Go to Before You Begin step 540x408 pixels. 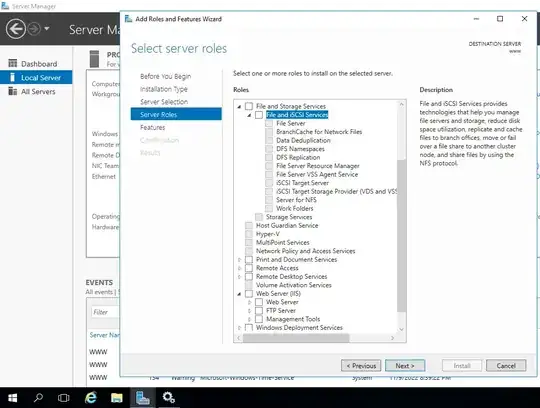165,76
